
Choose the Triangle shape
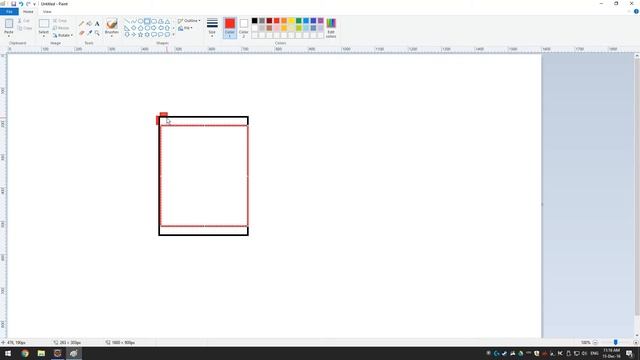(167, 21)
